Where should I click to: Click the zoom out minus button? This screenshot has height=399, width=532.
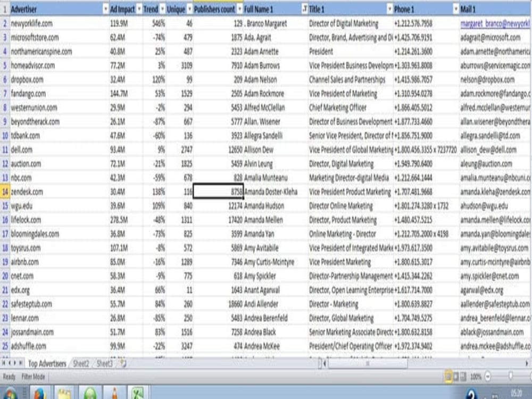(x=487, y=376)
